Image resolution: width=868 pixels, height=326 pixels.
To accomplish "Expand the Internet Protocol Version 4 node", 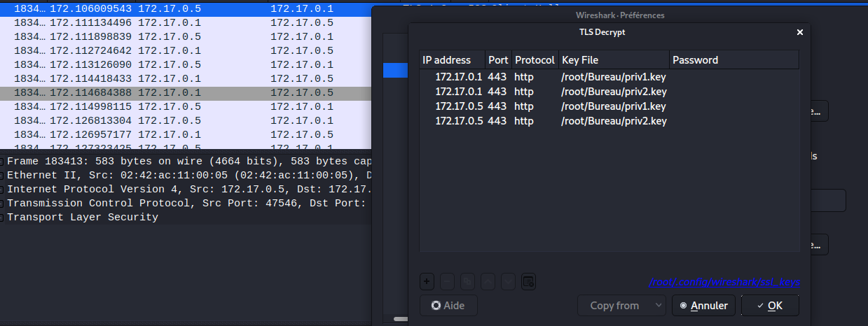I will (x=4, y=190).
